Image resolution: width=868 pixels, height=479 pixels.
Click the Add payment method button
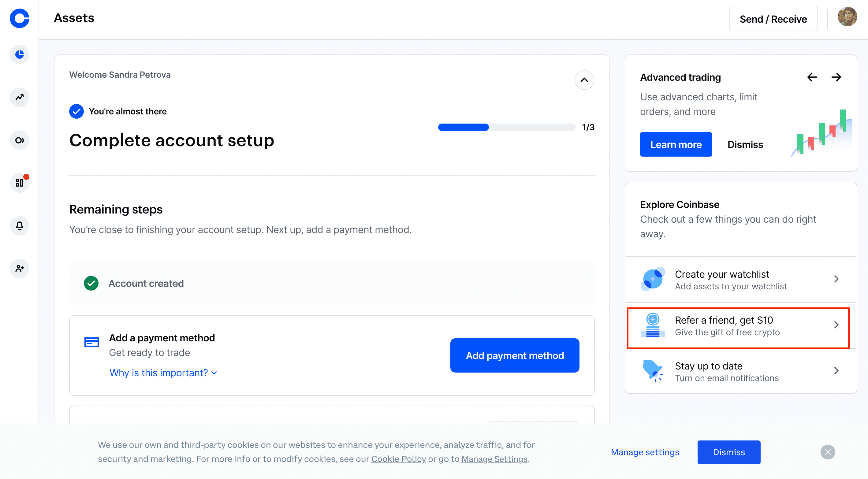click(515, 355)
